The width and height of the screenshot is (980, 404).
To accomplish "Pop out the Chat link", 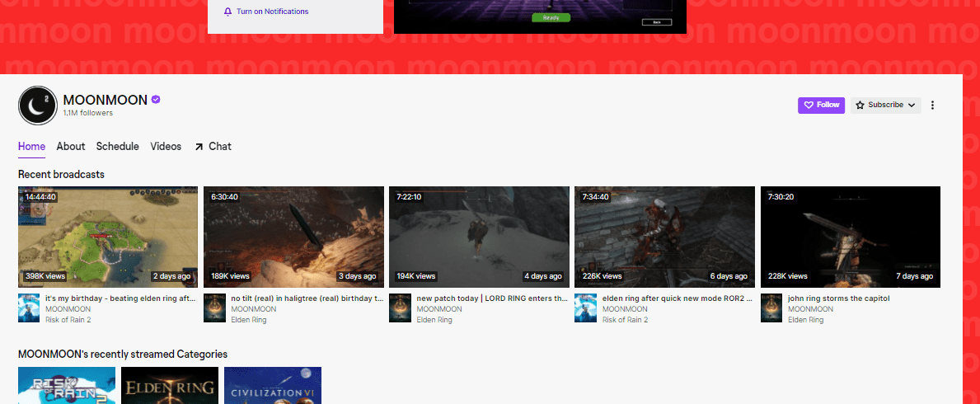I will pyautogui.click(x=213, y=146).
